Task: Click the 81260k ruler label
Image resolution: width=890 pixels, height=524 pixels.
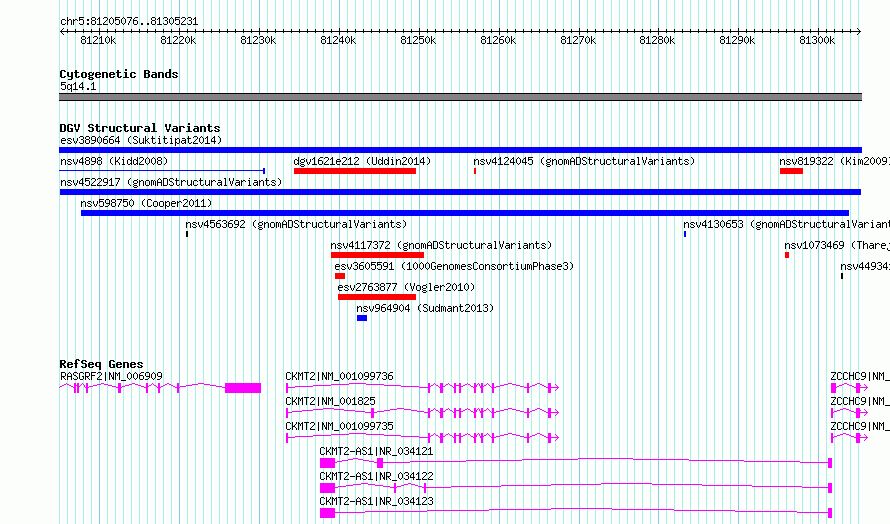Action: pyautogui.click(x=498, y=40)
